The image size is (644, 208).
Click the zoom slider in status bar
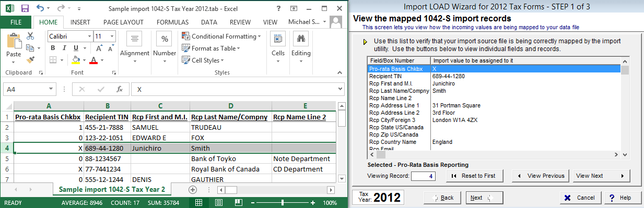283,203
